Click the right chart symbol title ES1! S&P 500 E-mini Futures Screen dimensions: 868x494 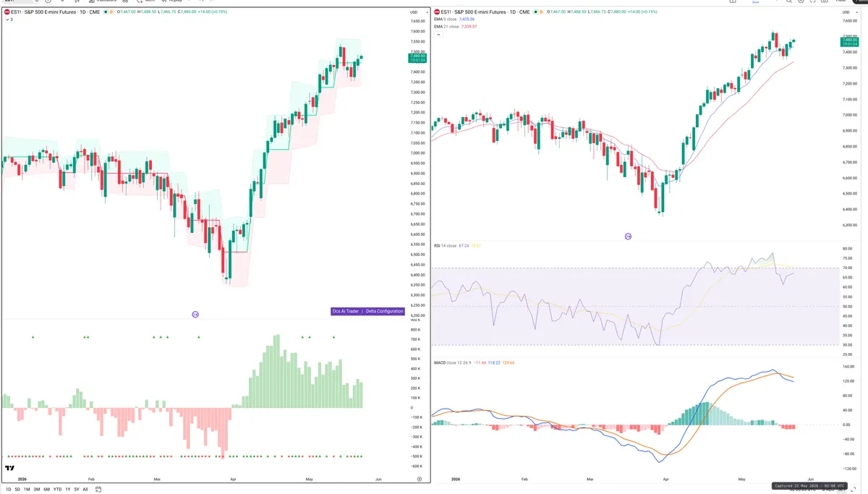473,12
